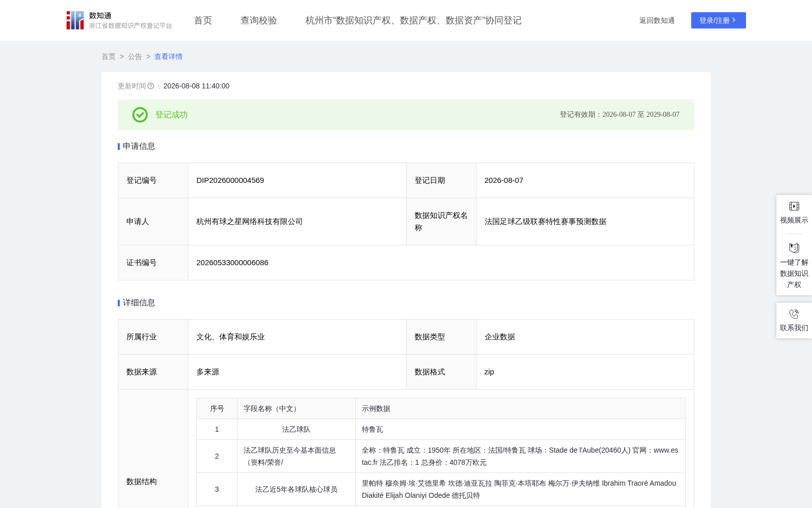Click the row 2 example data about 特鲁瓦
Screen dimensions: 812x508
point(520,456)
